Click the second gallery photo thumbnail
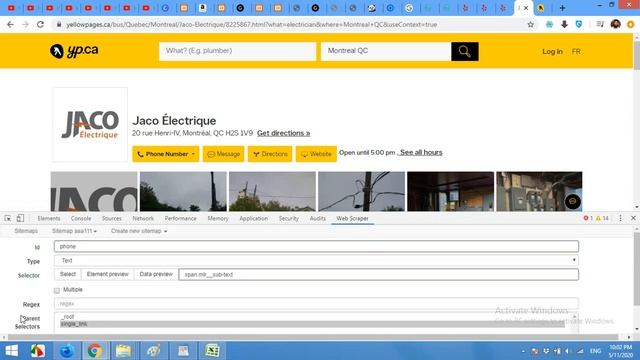 [183, 191]
